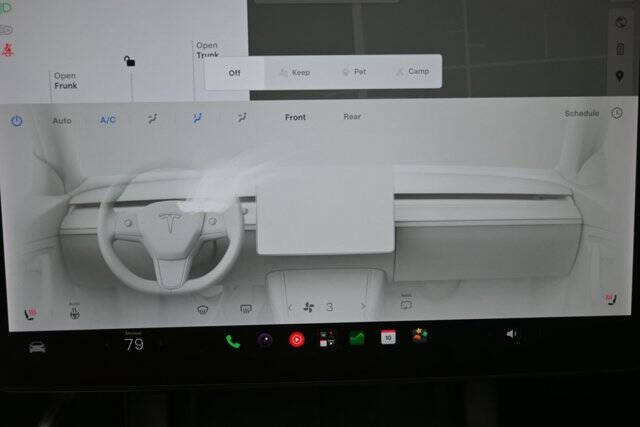Turn on rear window defrost
640x427 pixels.
click(x=246, y=309)
